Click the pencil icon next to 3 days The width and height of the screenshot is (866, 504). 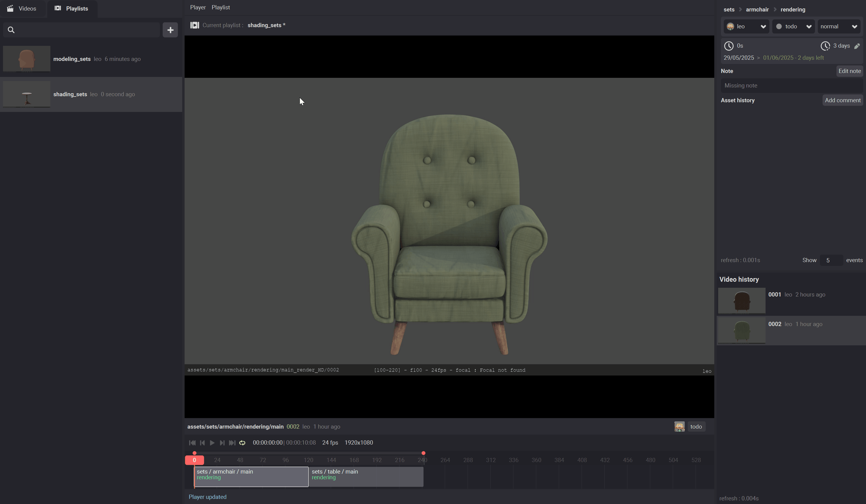point(857,46)
